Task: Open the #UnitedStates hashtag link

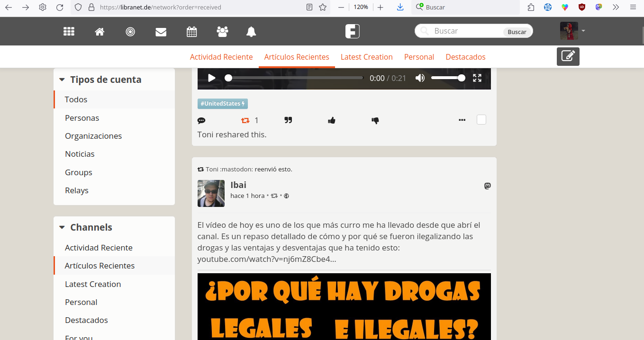Action: pos(222,104)
